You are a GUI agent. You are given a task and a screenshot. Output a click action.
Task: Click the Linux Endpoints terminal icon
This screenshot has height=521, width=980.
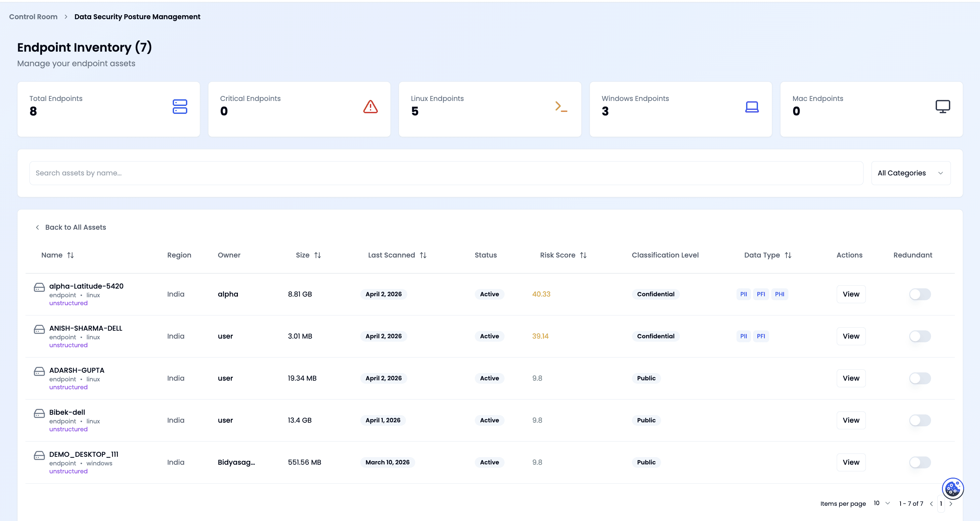(x=561, y=107)
